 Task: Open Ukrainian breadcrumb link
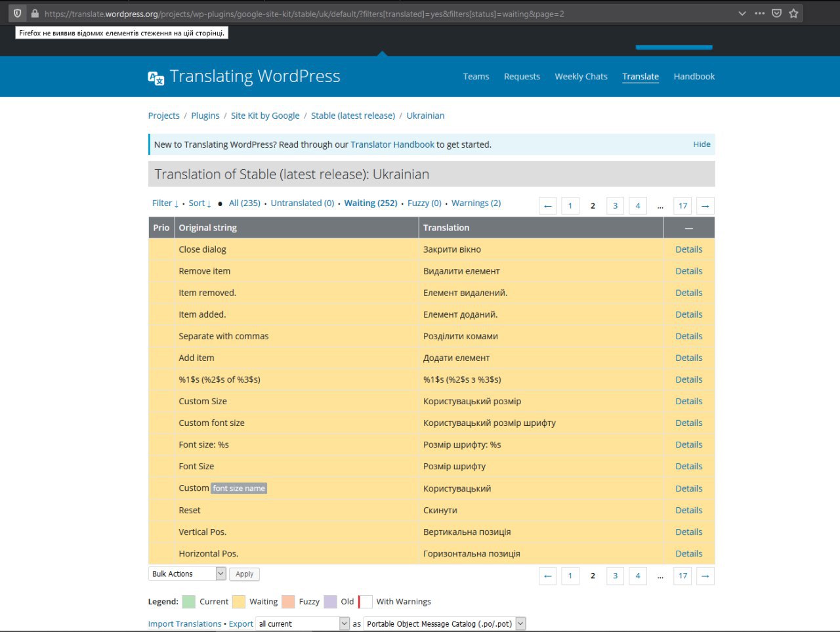click(425, 116)
